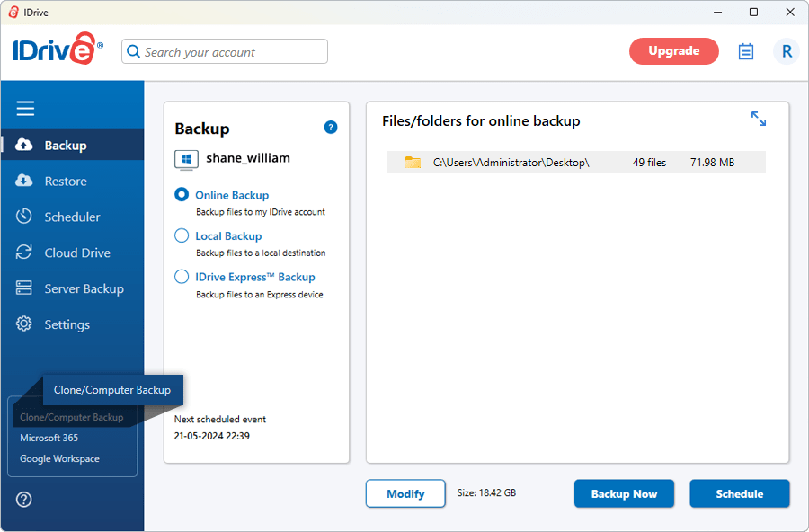This screenshot has height=532, width=809.
Task: Open the blue help question mark in Backup panel
Action: tap(331, 127)
